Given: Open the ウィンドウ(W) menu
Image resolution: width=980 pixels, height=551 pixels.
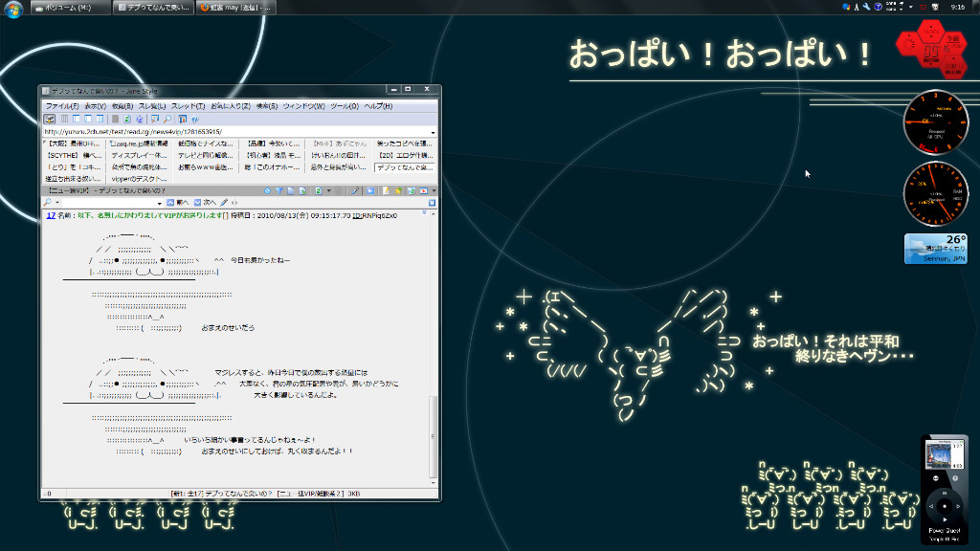Looking at the screenshot, I should click(303, 106).
